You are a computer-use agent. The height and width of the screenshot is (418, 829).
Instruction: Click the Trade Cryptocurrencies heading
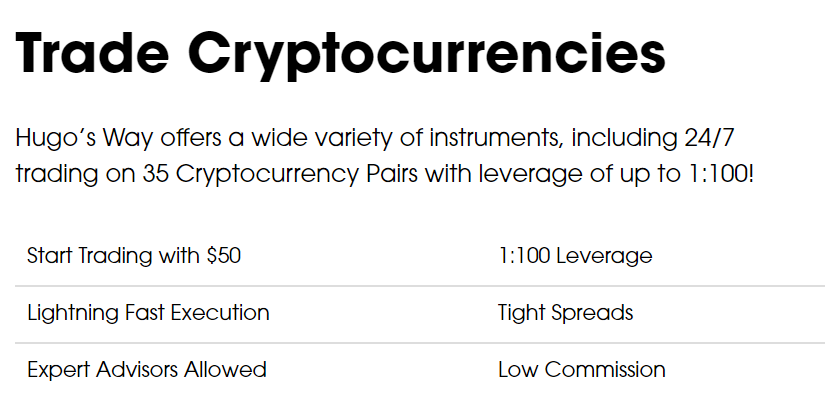[x=340, y=54]
